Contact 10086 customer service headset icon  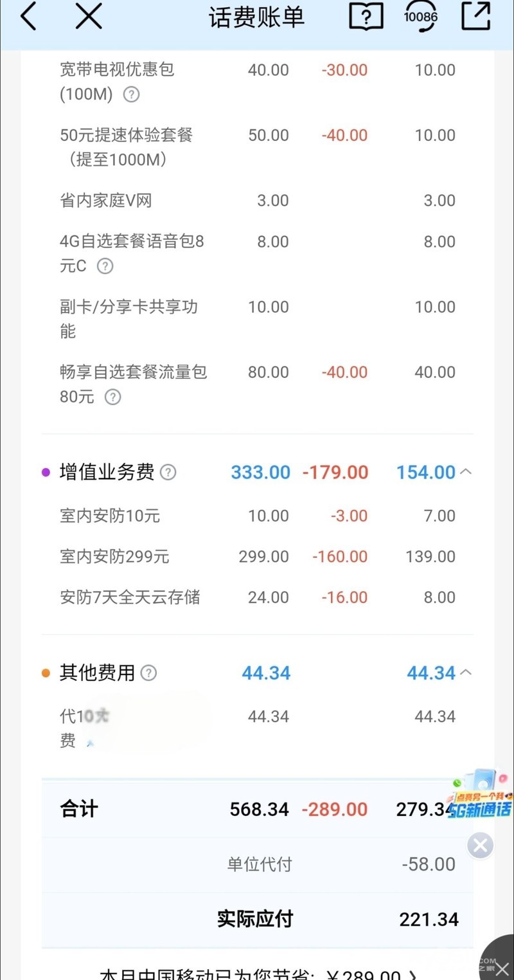420,17
